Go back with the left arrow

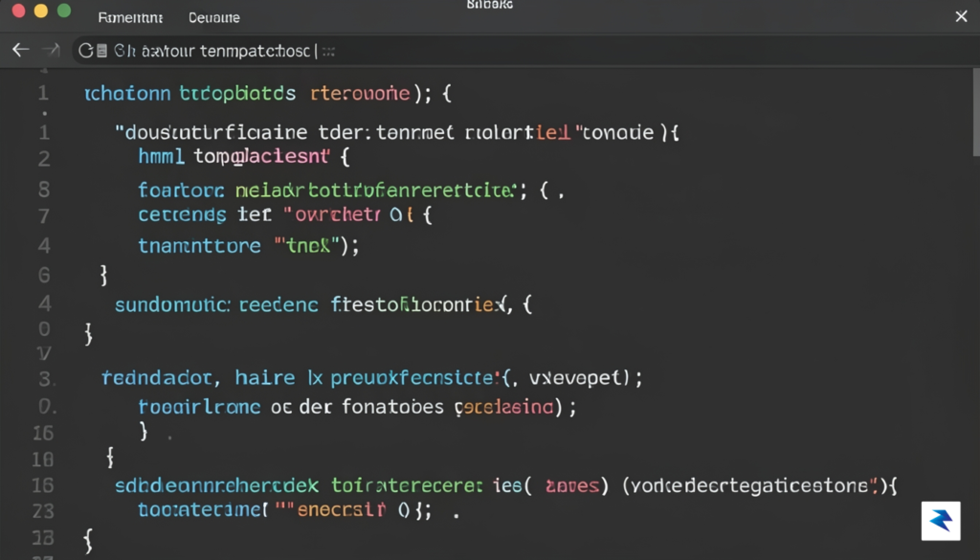tap(21, 50)
